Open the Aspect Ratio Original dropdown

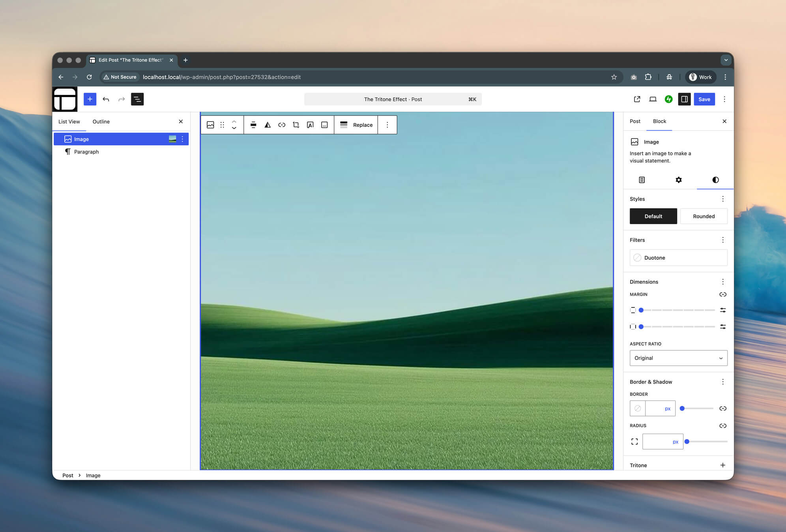click(x=678, y=358)
